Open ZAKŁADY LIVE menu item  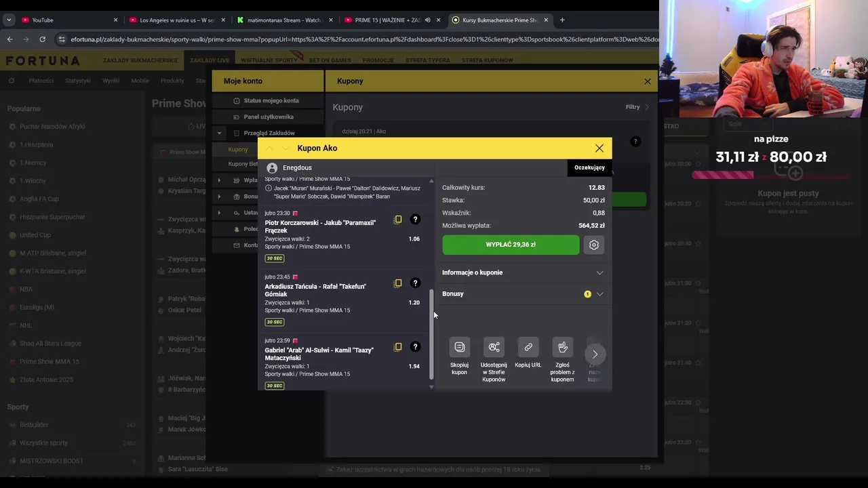coord(210,60)
